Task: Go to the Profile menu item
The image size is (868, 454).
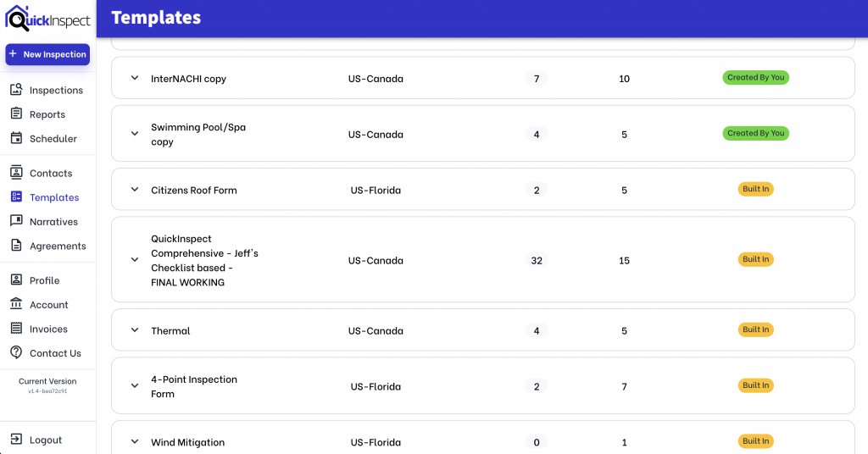Action: (x=45, y=280)
